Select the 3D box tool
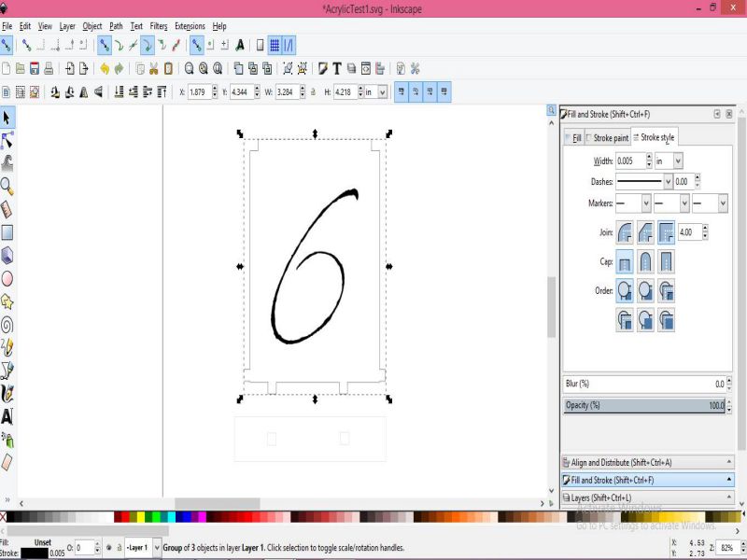The width and height of the screenshot is (747, 560). 7,256
